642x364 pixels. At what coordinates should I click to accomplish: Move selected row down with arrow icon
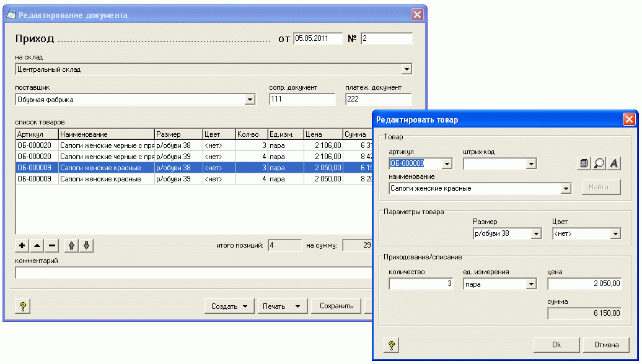click(87, 246)
